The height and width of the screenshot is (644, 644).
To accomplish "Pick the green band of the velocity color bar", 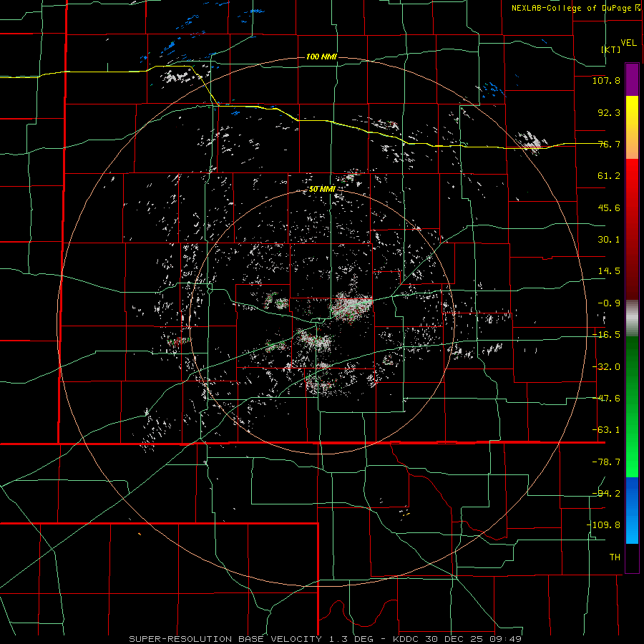I will coord(632,406).
